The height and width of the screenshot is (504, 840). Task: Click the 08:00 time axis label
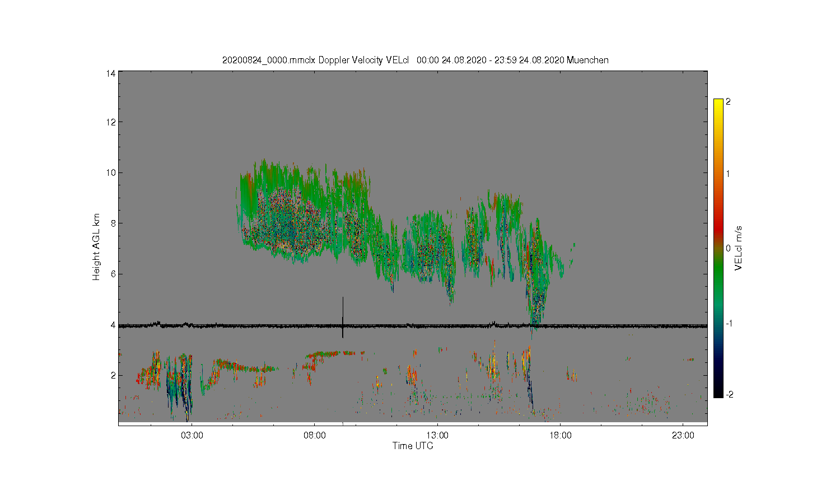coord(315,435)
